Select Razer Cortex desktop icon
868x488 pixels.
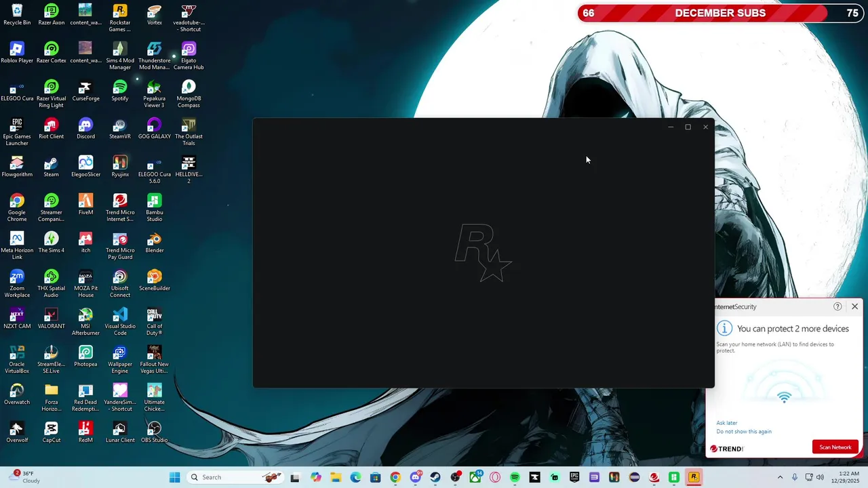(x=51, y=52)
